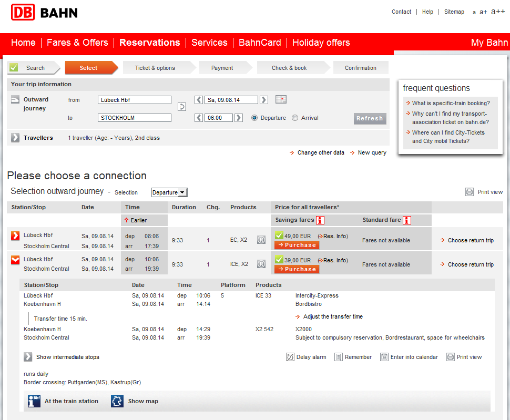Expand the 08:06 Lübeck connection details
Viewport: 510px width, 420px height.
pos(15,235)
